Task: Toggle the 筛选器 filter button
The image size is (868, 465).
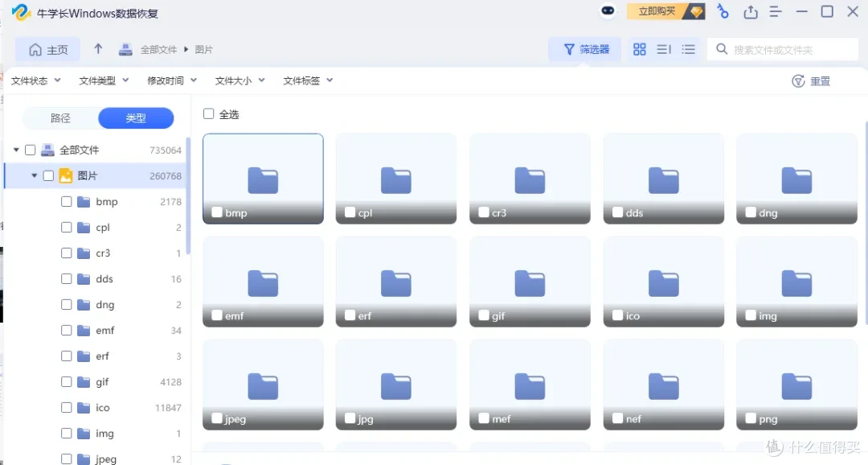Action: [585, 49]
